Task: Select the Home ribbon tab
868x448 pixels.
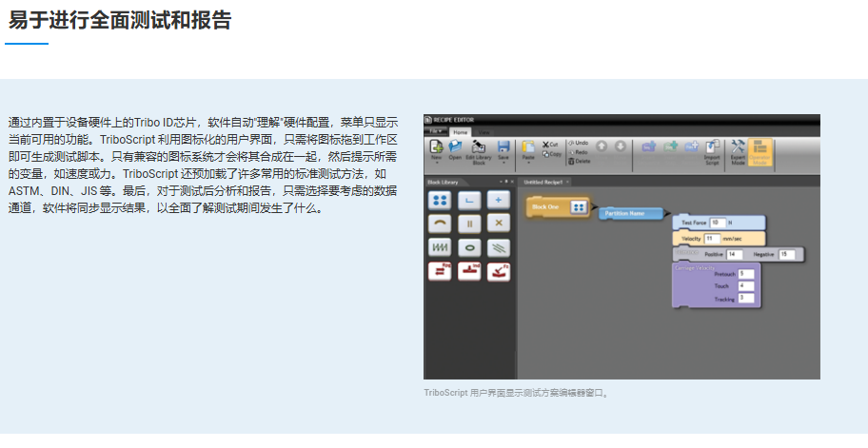Action: pos(461,132)
